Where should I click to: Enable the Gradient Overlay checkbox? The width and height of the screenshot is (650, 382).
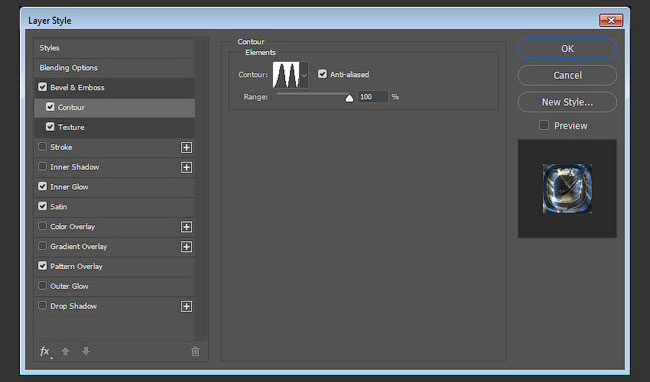pyautogui.click(x=42, y=246)
